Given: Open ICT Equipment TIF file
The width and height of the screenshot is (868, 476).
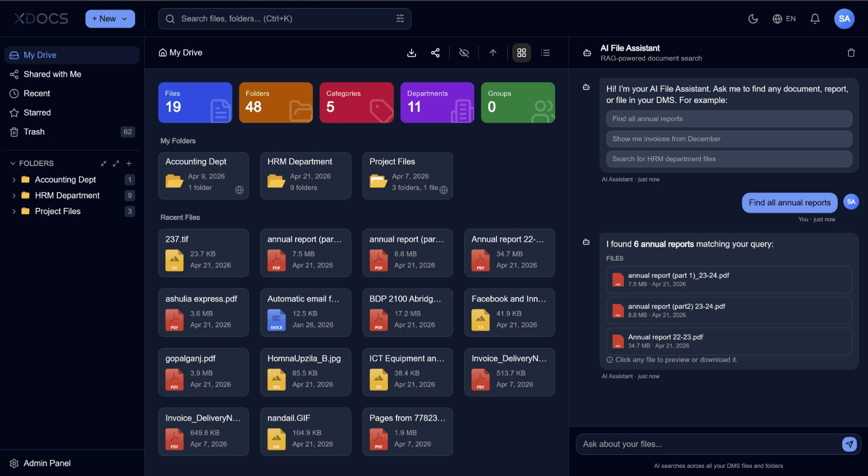Looking at the screenshot, I should [407, 372].
